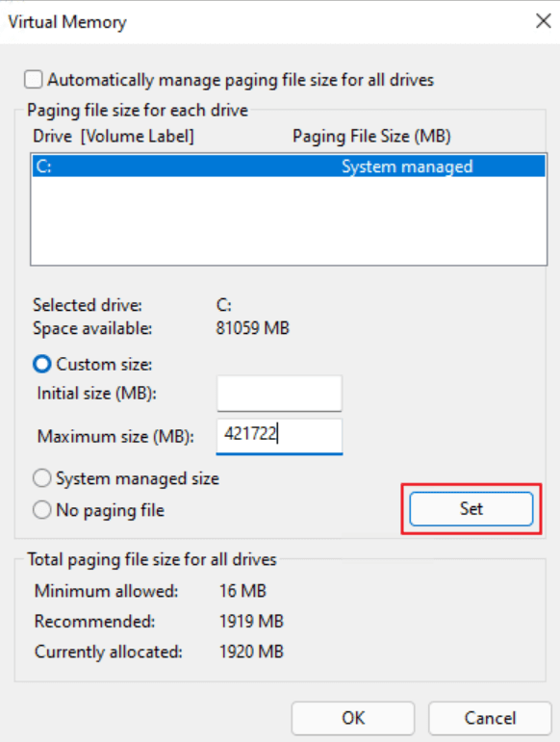Viewport: 560px width, 742px height.
Task: Click the Maximum size (MB) label
Action: (x=115, y=436)
